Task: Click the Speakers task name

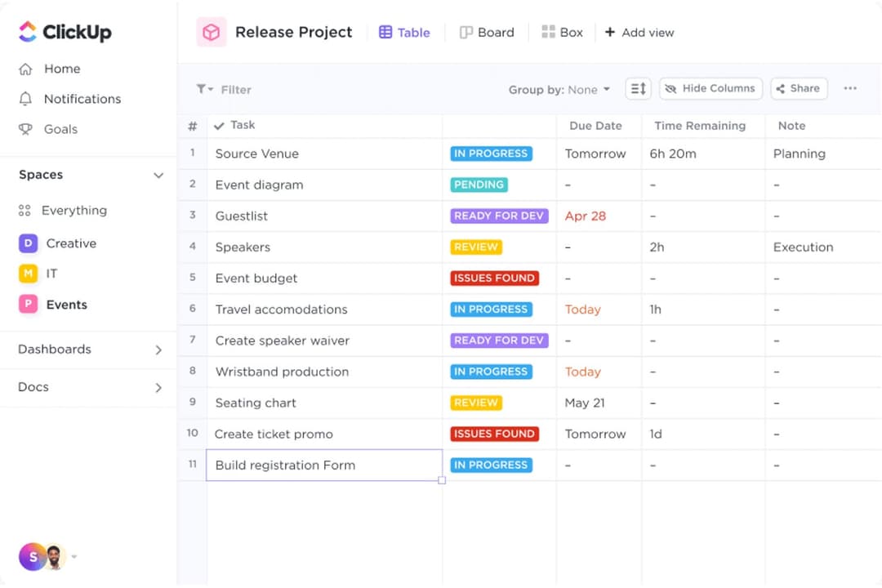Action: 243,247
